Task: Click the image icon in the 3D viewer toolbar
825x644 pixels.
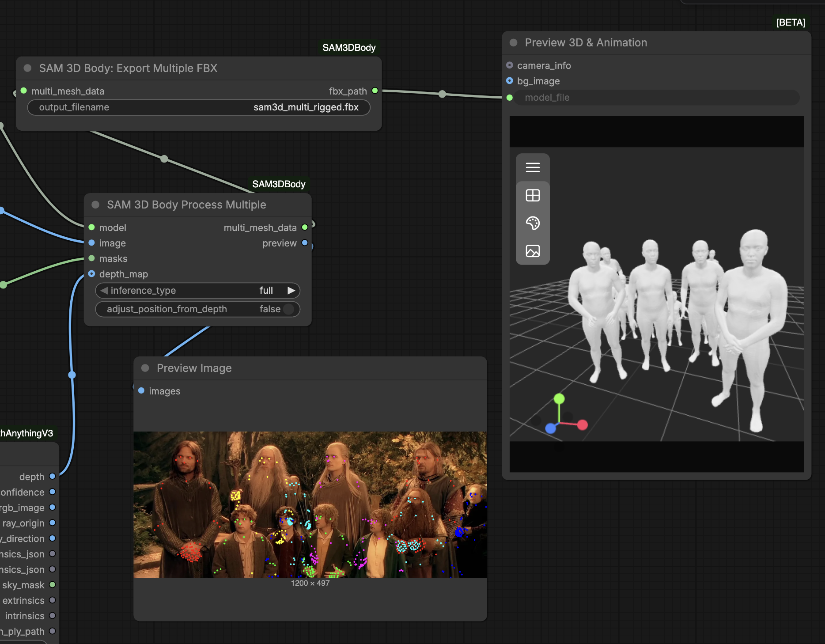Action: pyautogui.click(x=533, y=251)
